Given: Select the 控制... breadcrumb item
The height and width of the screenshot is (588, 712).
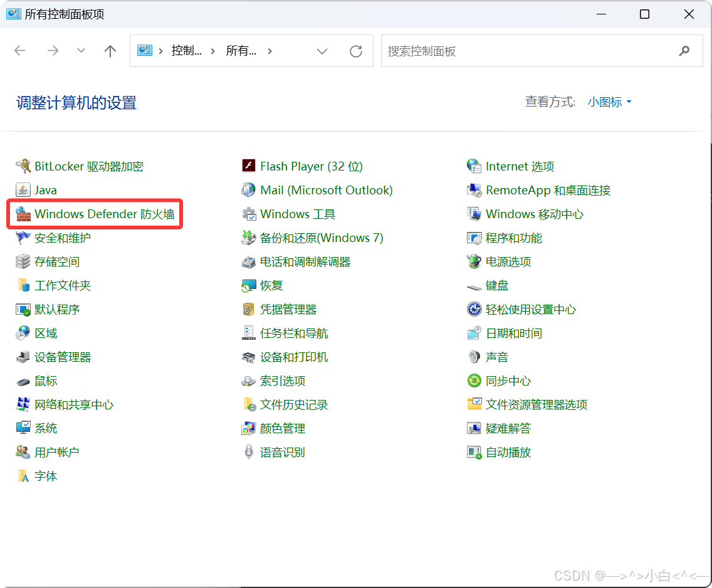Looking at the screenshot, I should [187, 51].
